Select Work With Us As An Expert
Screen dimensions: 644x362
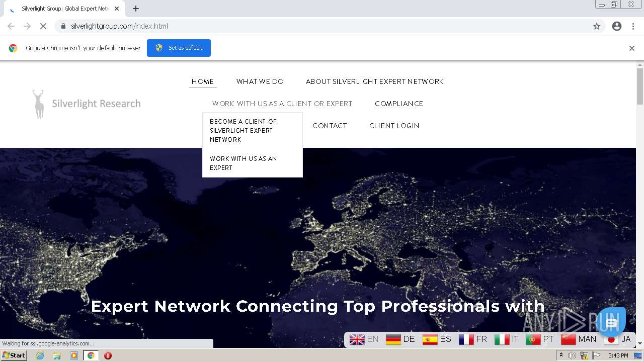point(244,163)
